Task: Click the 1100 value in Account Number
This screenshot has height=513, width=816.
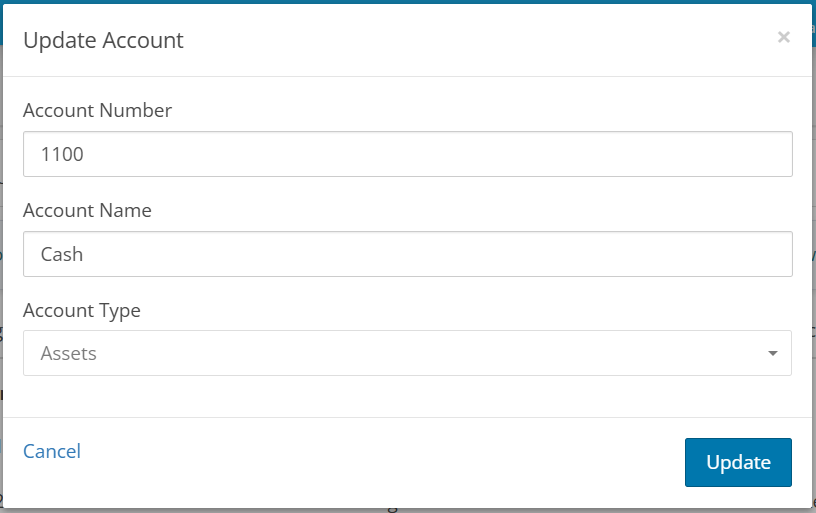Action: click(62, 154)
